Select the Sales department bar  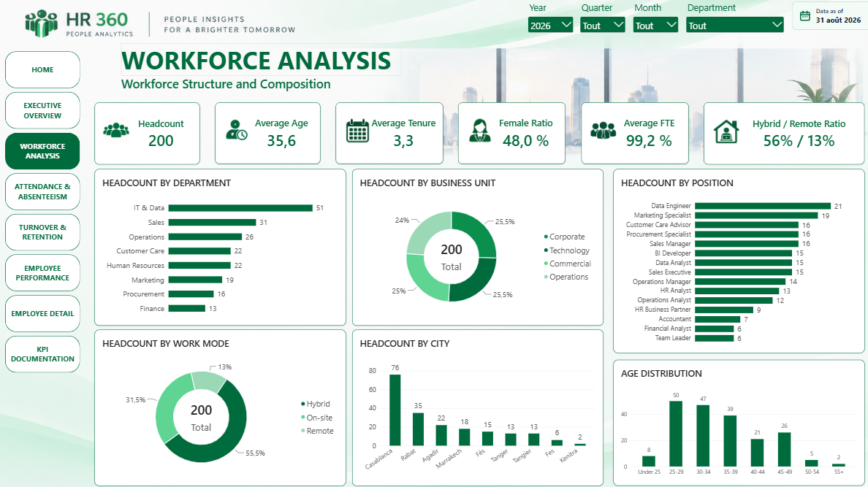(x=212, y=223)
